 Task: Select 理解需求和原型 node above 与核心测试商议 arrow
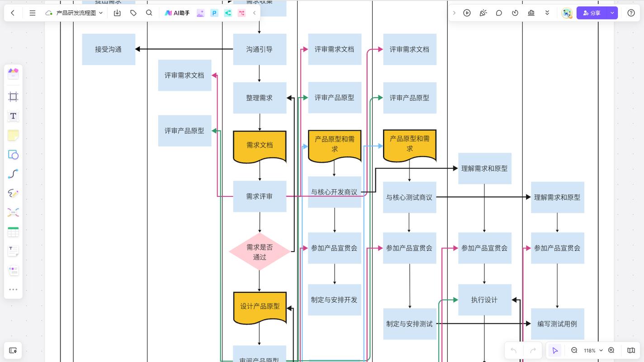coord(485,168)
